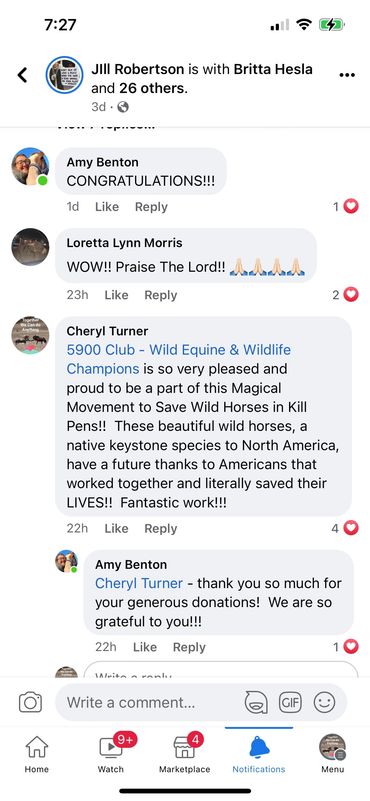Image resolution: width=370 pixels, height=801 pixels.
Task: Open the Notifications bell tab
Action: point(259,754)
